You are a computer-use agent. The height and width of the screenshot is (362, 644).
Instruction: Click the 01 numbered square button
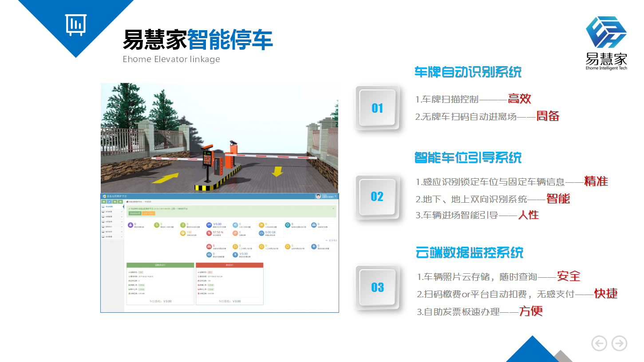click(x=378, y=108)
